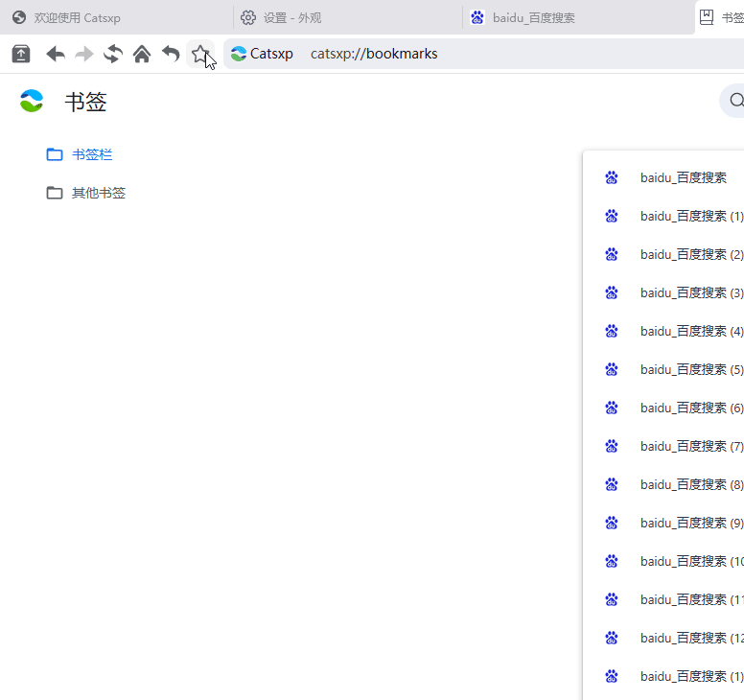Reload the page with refresh icon
The height and width of the screenshot is (700, 744).
113,54
